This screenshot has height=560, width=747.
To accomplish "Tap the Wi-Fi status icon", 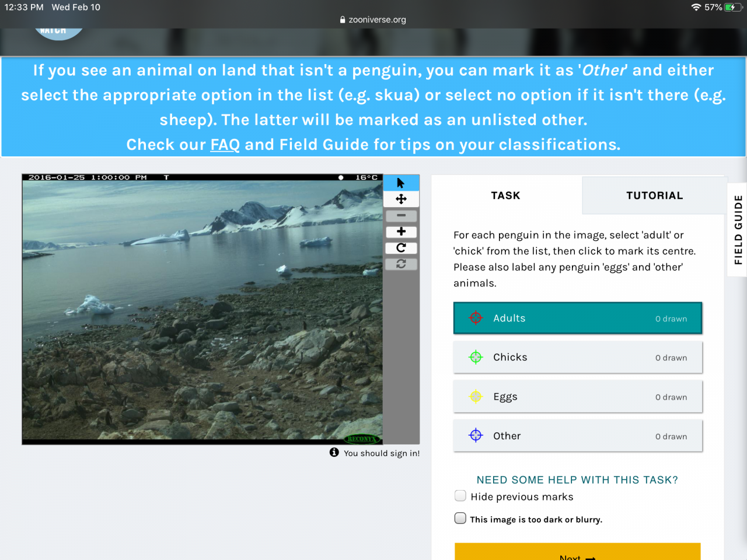I will tap(696, 7).
